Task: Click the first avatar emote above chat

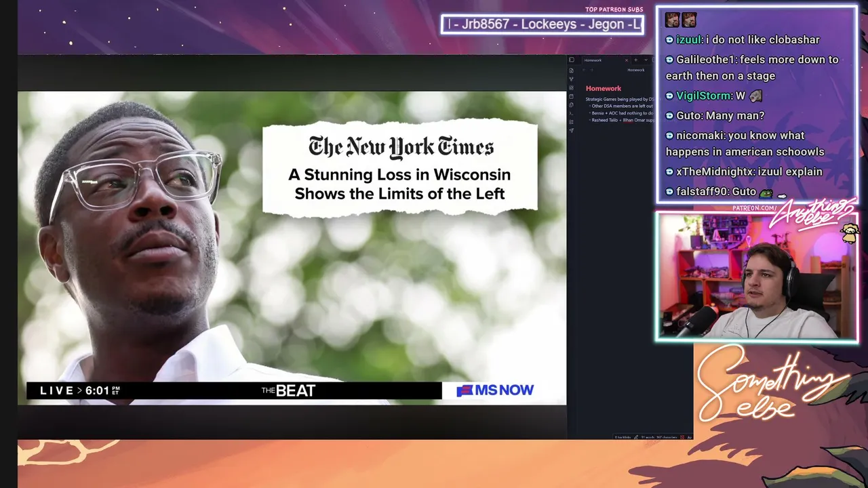Action: point(672,20)
